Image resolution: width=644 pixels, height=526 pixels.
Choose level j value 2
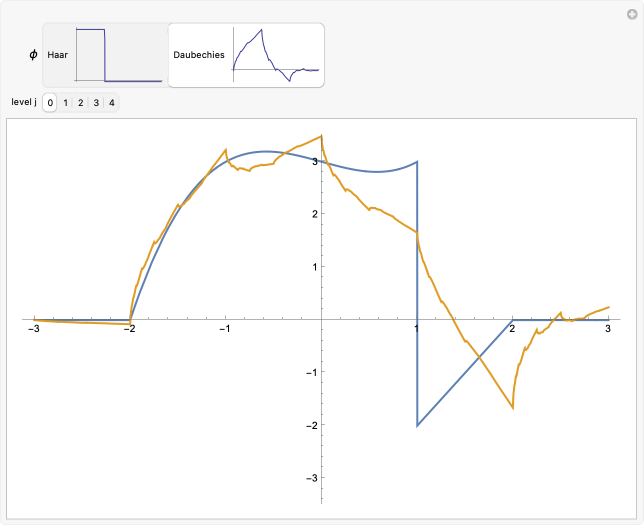(81, 102)
